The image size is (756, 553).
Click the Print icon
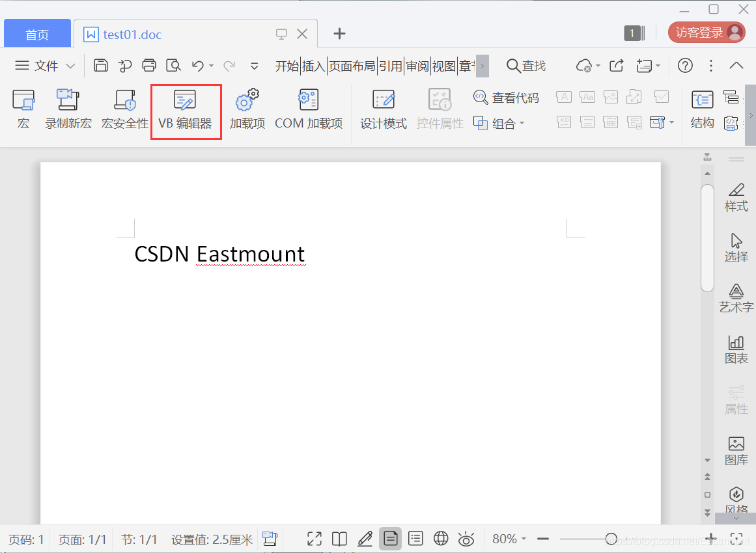pos(149,65)
